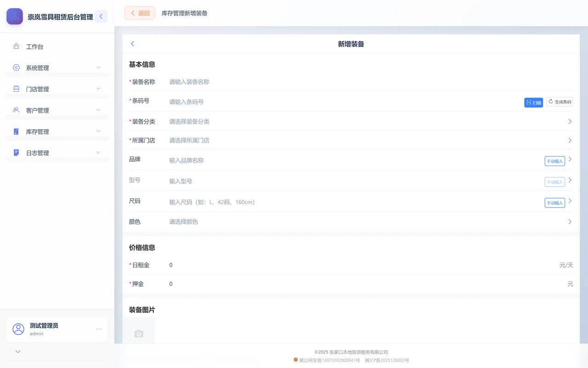The width and height of the screenshot is (588, 368).
Task: Expand the 客户管理 menu arrow
Action: (98, 110)
